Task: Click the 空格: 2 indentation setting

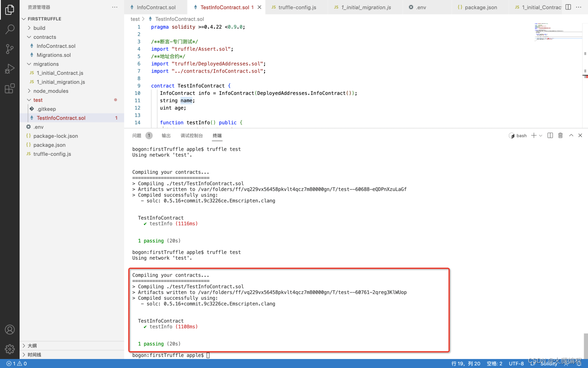Action: 494,364
